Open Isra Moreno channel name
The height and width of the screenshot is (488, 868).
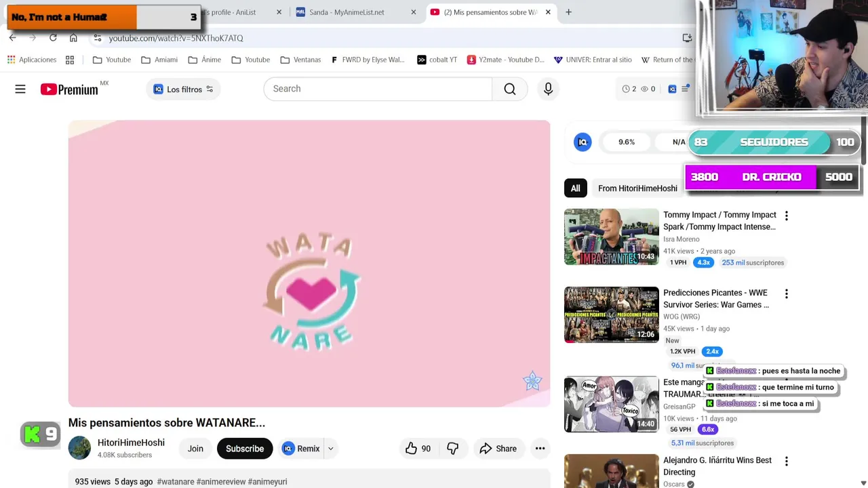tap(681, 239)
